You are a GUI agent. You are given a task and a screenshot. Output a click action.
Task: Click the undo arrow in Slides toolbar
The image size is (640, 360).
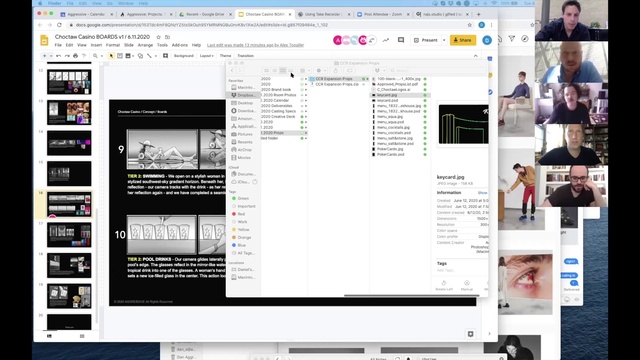point(59,56)
